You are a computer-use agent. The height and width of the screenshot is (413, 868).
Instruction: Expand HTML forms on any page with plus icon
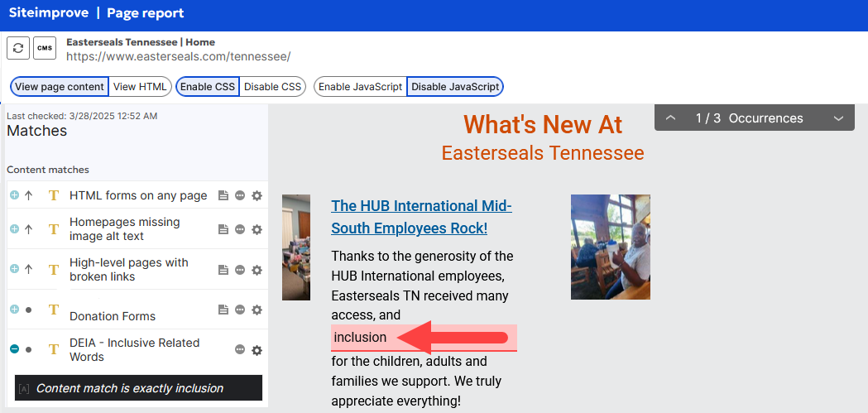pos(14,195)
